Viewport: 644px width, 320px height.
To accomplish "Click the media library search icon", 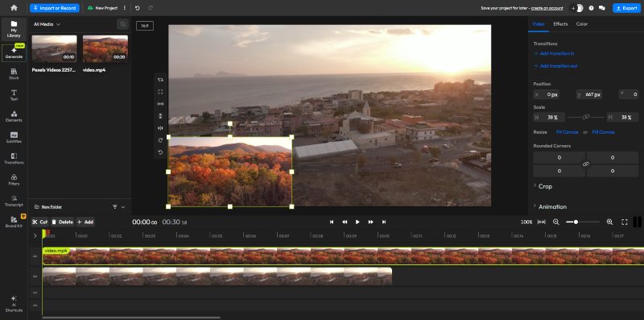I will (122, 24).
